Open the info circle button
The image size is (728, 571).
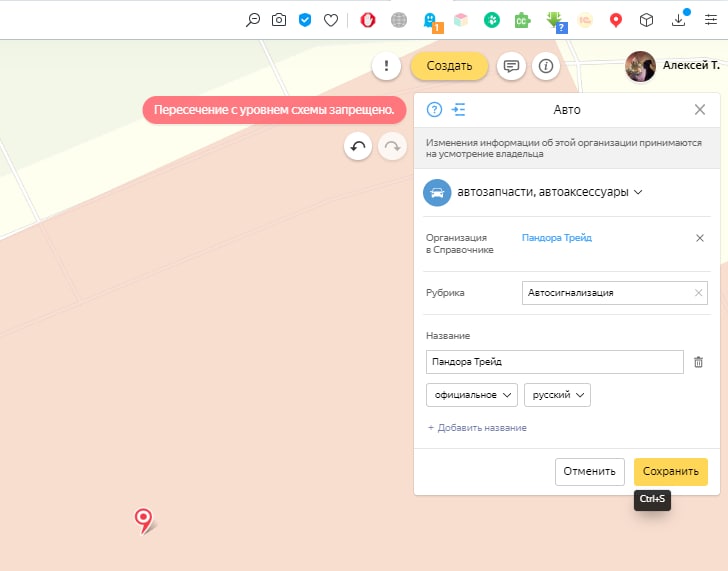(546, 66)
